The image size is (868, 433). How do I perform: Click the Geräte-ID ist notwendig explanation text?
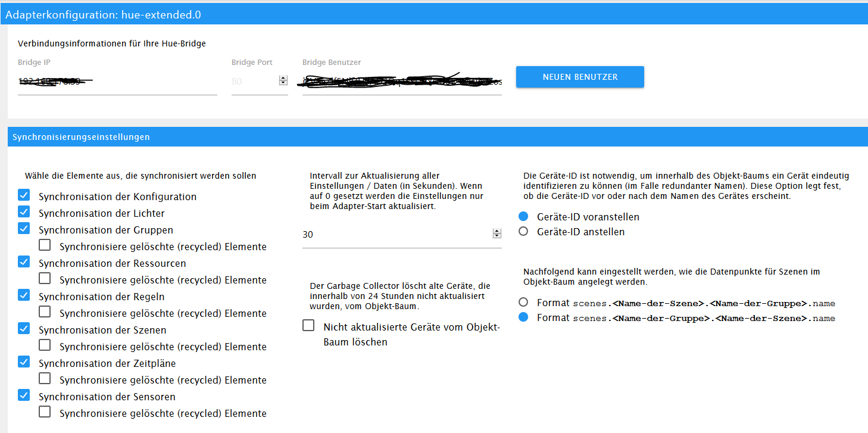click(686, 186)
